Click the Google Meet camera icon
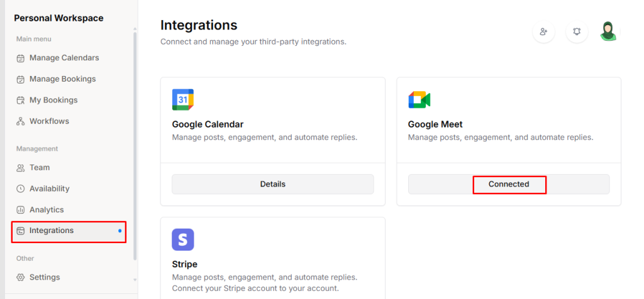The image size is (644, 299). point(419,100)
